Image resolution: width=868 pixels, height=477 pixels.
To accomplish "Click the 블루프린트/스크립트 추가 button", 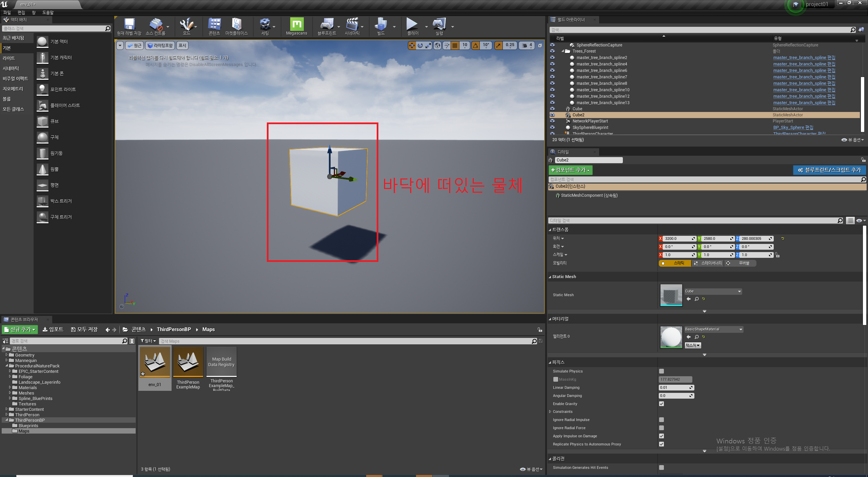I will click(x=829, y=170).
